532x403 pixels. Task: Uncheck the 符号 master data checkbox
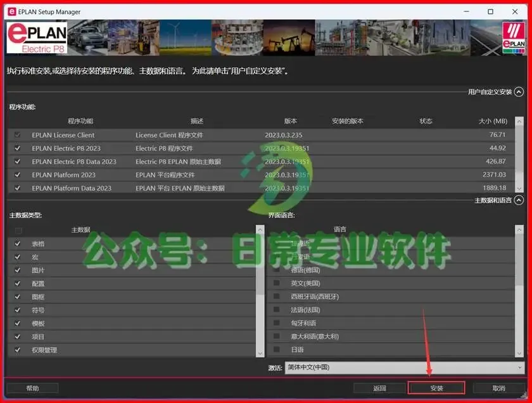pyautogui.click(x=17, y=310)
